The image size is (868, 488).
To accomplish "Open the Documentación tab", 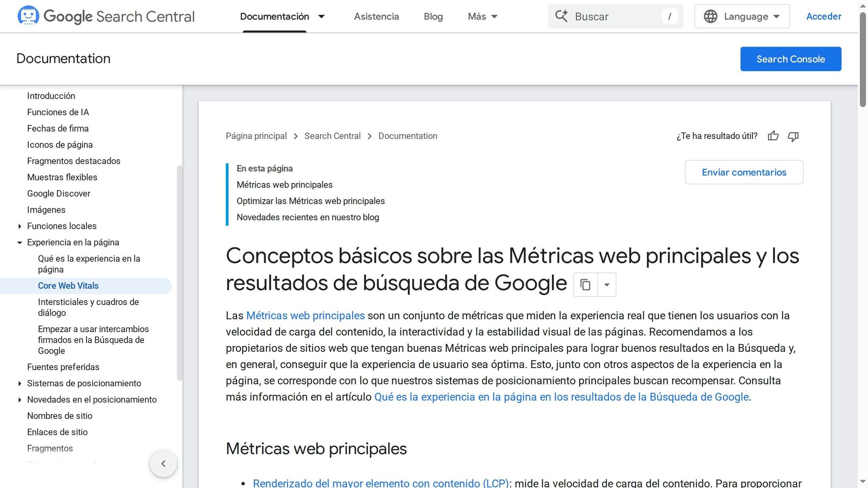I will point(274,17).
